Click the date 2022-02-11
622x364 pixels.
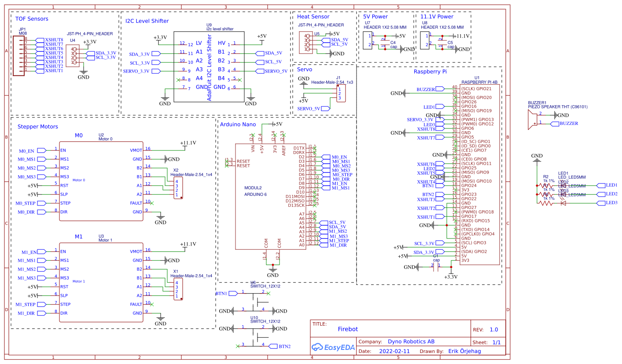pos(394,352)
